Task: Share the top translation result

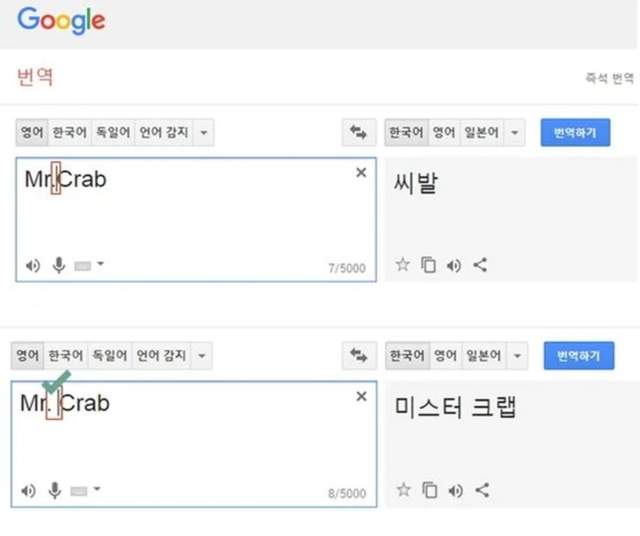Action: pos(481,265)
